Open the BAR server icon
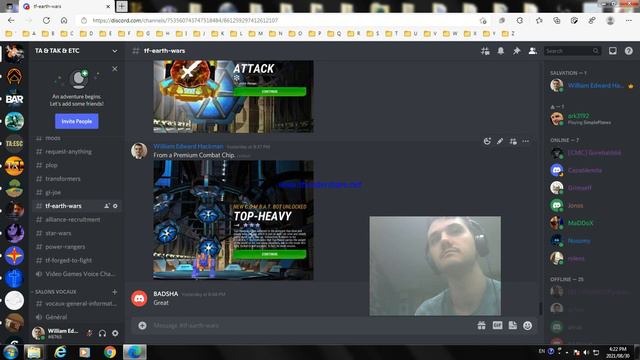The height and width of the screenshot is (360, 640). (x=14, y=99)
